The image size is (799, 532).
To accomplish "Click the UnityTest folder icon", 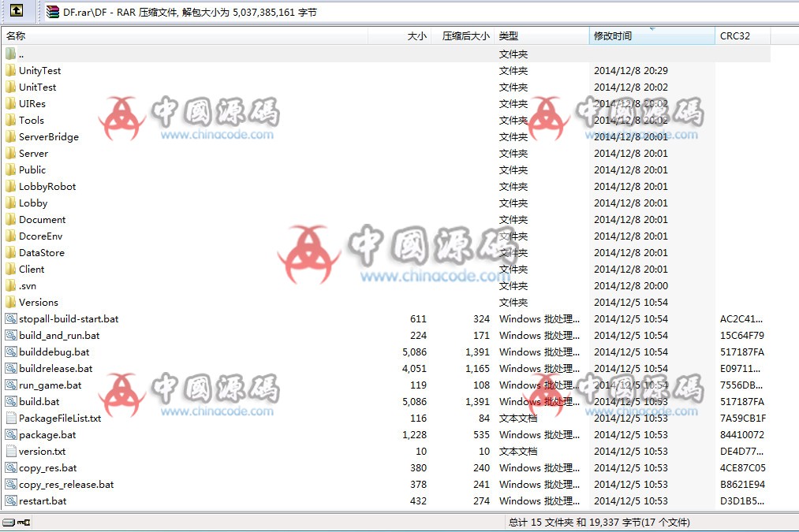I will [x=11, y=70].
